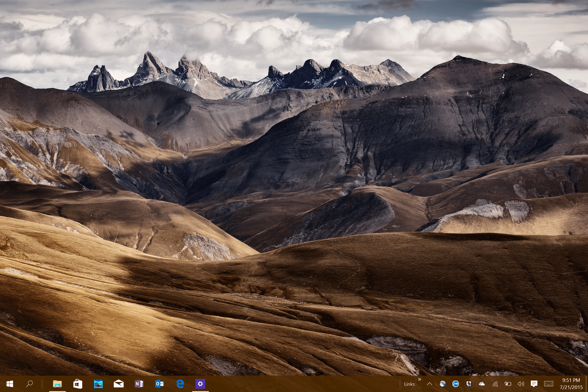Expand the Links toolbar double chevron
The height and width of the screenshot is (392, 588).
(x=419, y=379)
